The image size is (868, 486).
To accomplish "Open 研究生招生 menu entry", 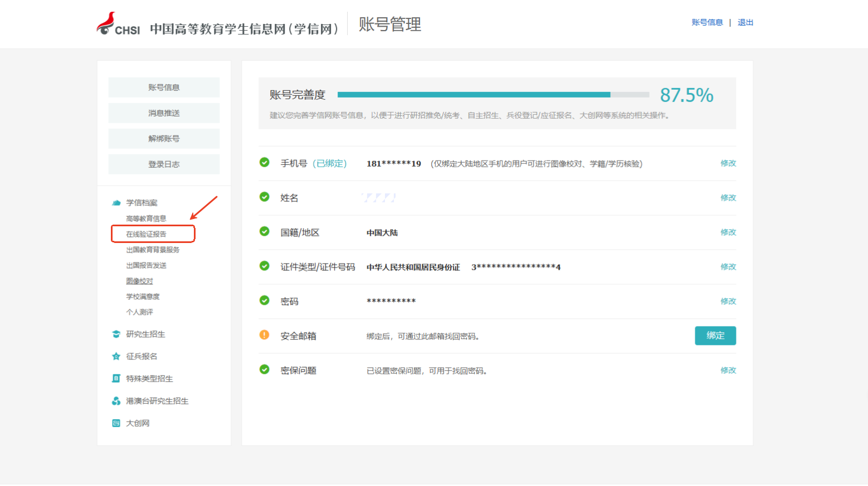I will 145,334.
